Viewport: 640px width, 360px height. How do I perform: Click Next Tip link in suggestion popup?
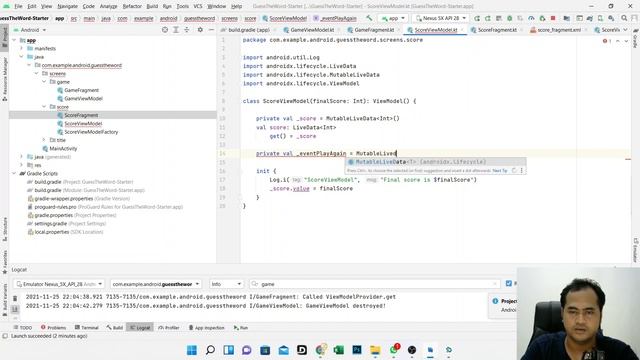[x=500, y=171]
